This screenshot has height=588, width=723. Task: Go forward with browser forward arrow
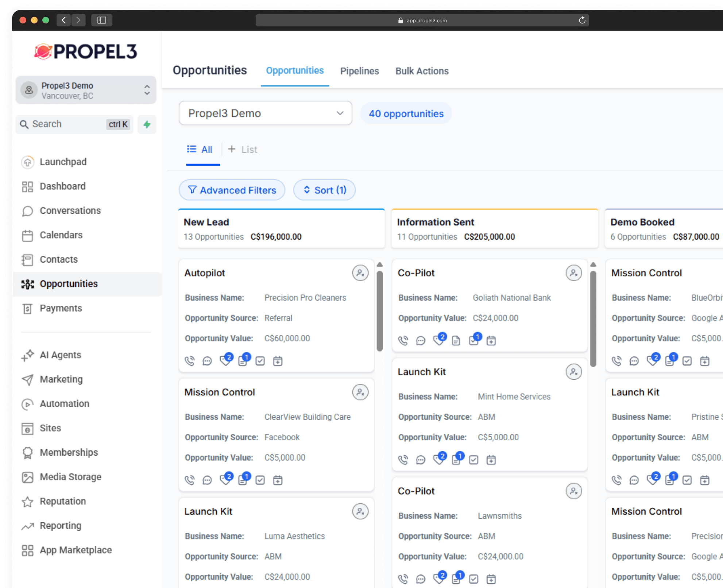pos(78,20)
